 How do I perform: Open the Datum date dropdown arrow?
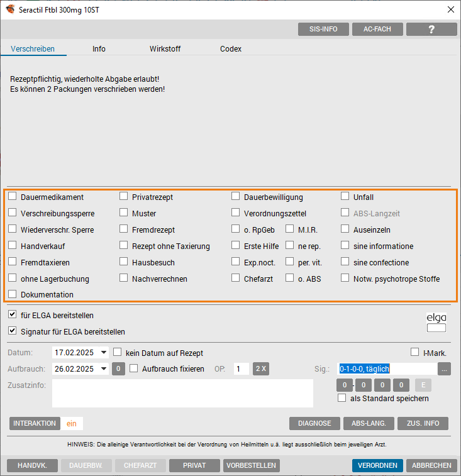coord(104,353)
